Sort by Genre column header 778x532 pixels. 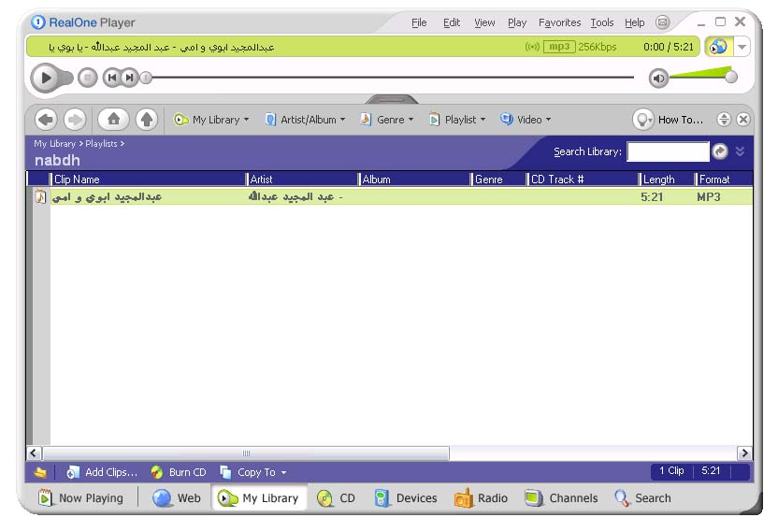pos(498,180)
